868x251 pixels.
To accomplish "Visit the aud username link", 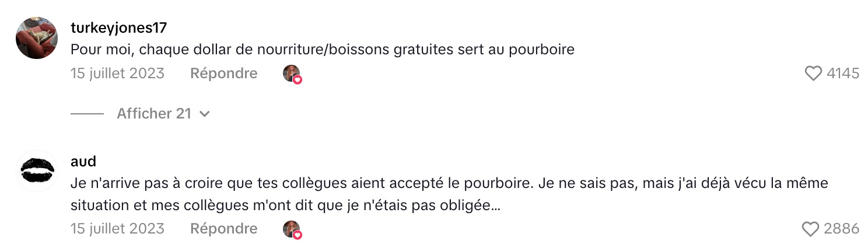I will click(83, 161).
